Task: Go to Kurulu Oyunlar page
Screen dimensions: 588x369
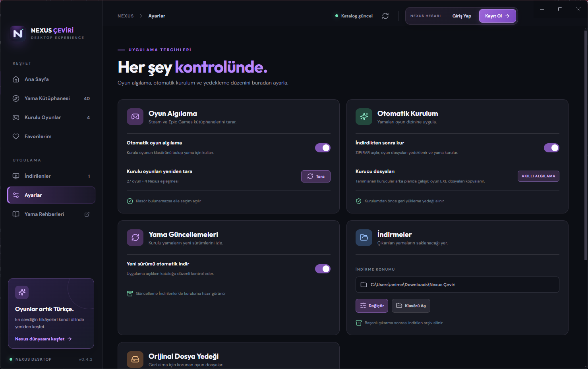Action: pos(51,117)
